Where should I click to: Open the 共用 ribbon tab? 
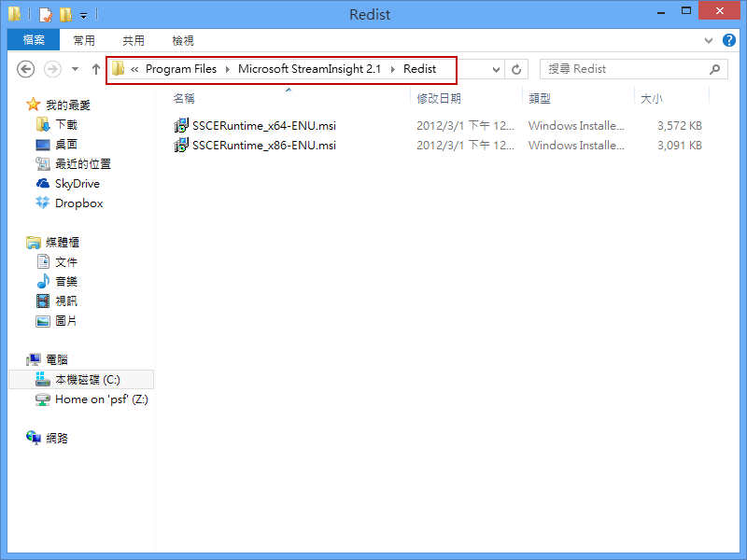(x=134, y=40)
